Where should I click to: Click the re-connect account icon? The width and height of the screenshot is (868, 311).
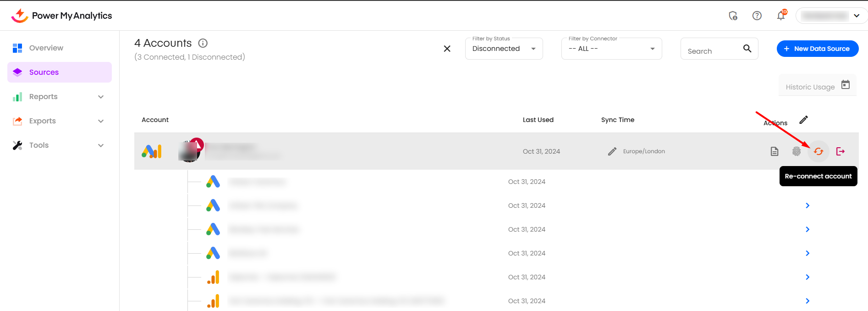[x=818, y=151]
